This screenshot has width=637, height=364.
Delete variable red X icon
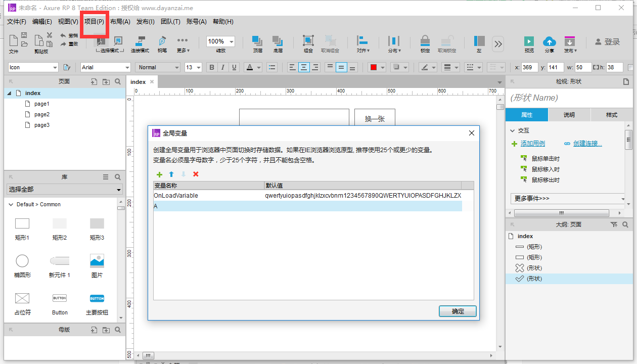(x=196, y=174)
